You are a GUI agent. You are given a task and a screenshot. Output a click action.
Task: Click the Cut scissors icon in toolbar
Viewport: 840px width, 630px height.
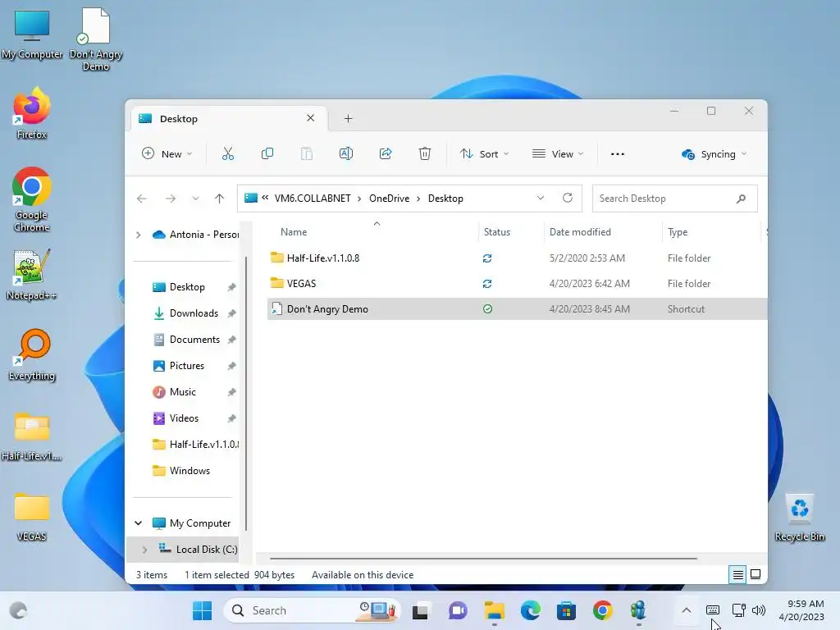(x=228, y=153)
